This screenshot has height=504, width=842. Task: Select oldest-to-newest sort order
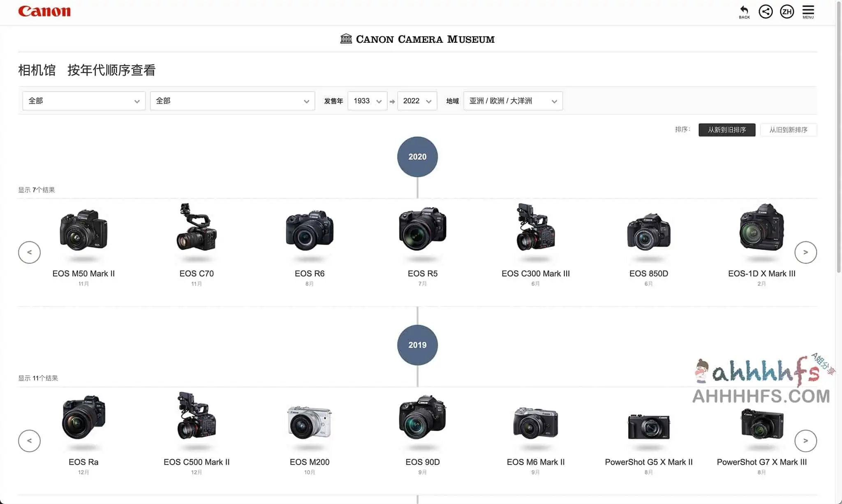pos(788,130)
